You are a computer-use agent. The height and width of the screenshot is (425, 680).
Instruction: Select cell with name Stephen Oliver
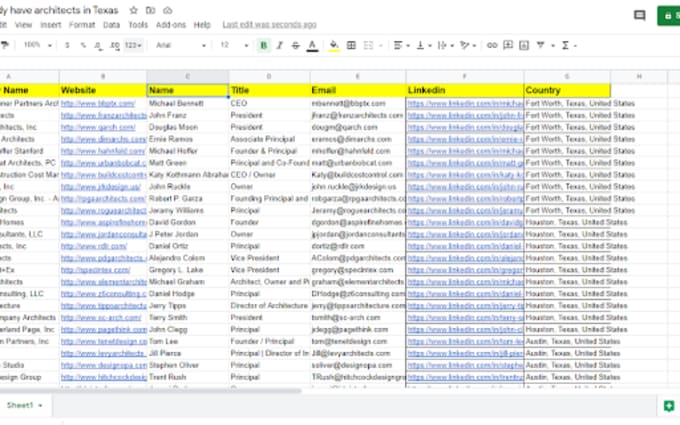click(187, 365)
